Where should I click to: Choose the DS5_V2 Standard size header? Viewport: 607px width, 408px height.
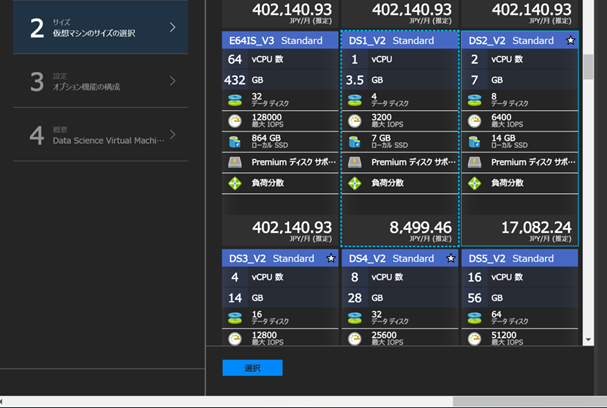[x=520, y=258]
